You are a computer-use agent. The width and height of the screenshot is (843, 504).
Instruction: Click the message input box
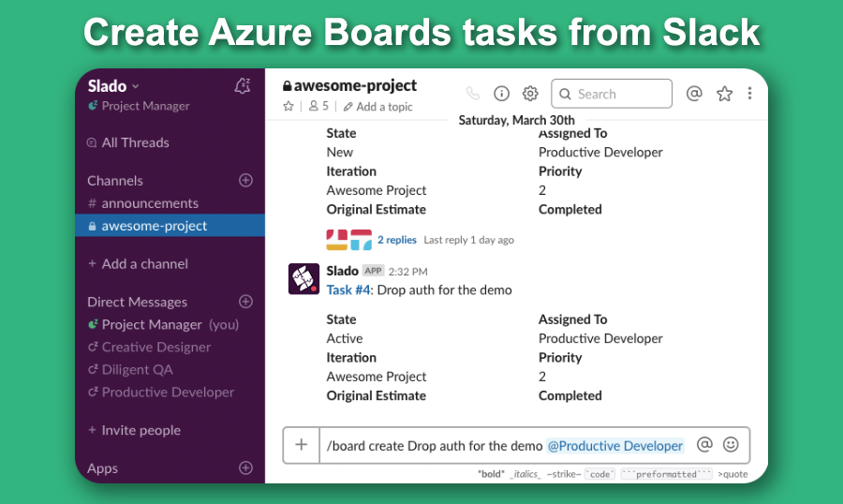point(507,445)
